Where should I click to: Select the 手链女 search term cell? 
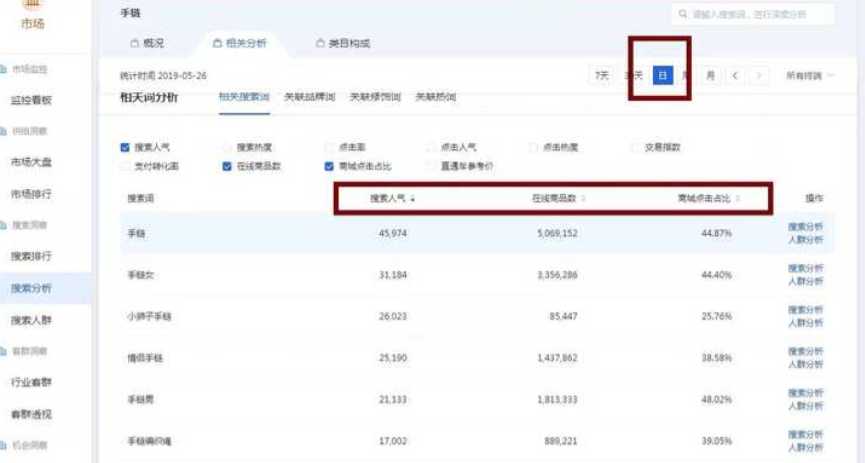[141, 275]
